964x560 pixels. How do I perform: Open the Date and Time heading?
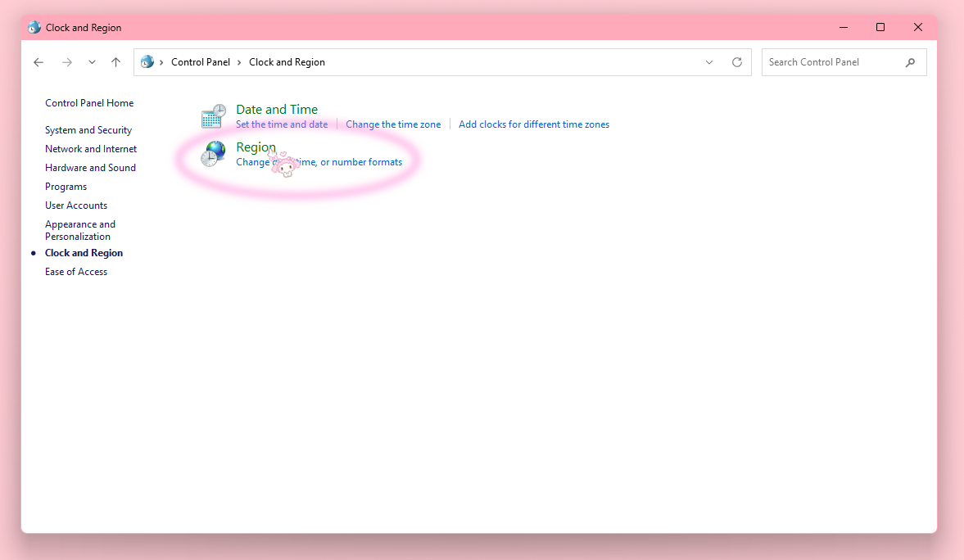[x=277, y=110]
